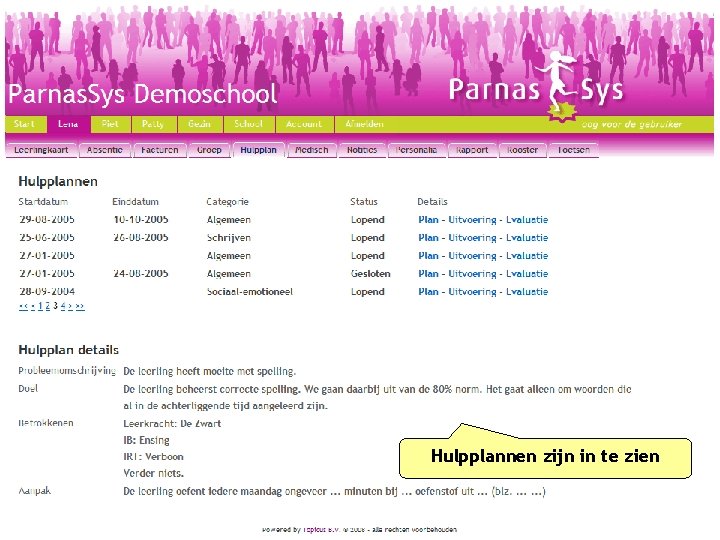
Task: Click the Gesloten status cell
Action: click(x=371, y=274)
